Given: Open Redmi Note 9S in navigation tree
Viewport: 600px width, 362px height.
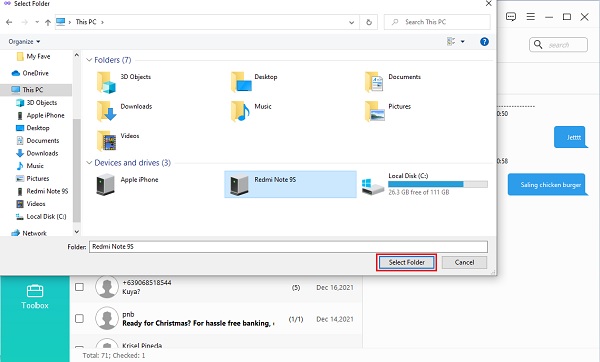Looking at the screenshot, I should [42, 191].
